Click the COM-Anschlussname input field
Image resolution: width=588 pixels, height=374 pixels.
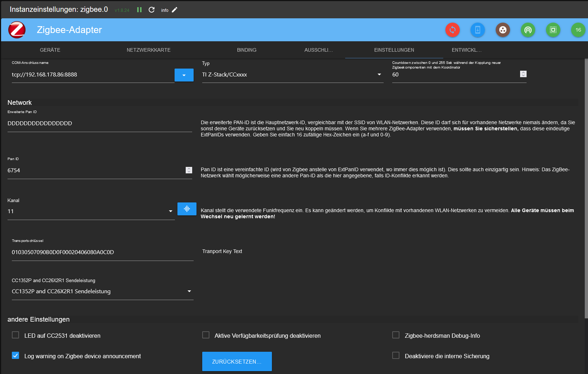93,75
